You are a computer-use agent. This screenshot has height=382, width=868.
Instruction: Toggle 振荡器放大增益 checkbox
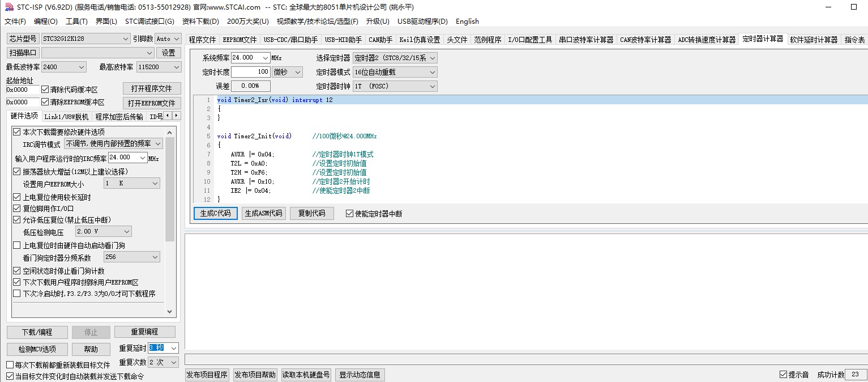click(17, 172)
